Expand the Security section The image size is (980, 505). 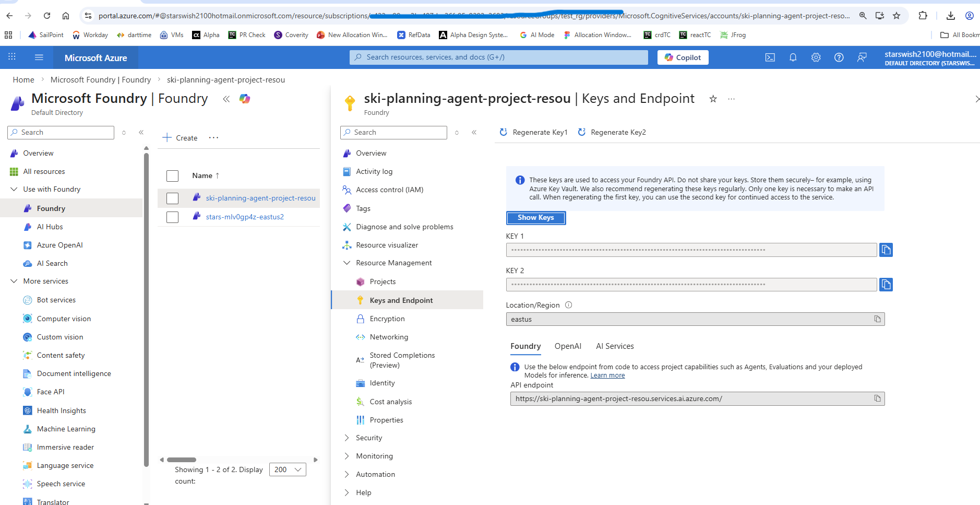pyautogui.click(x=346, y=438)
